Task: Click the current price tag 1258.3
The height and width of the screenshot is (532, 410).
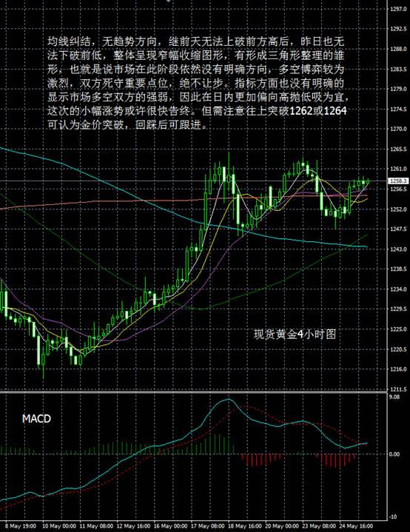Action: tap(398, 181)
